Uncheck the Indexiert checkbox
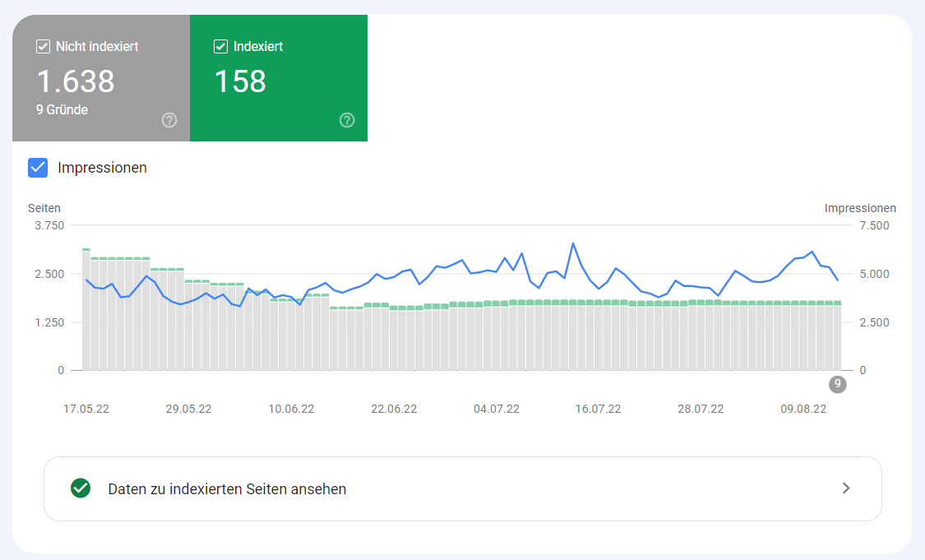 pos(220,47)
